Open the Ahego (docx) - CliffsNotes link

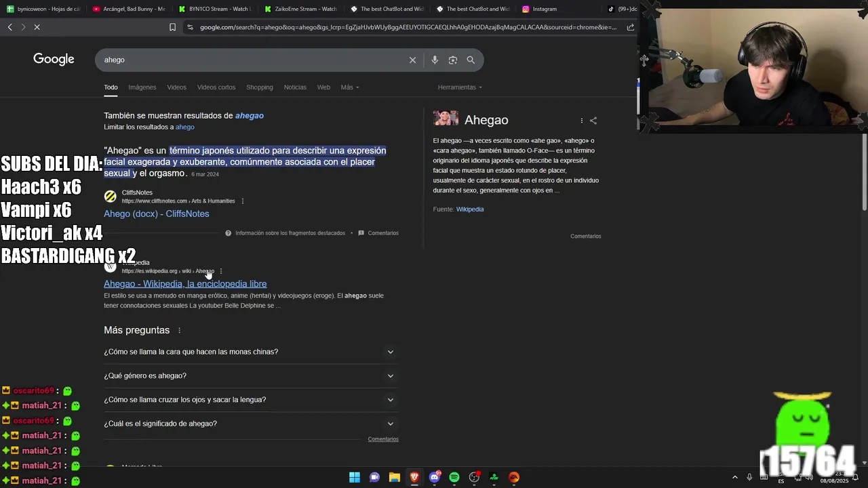point(156,213)
